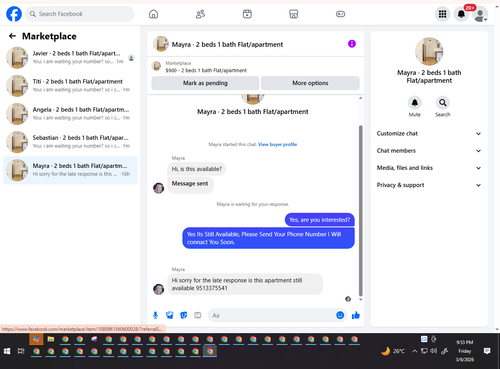Click purple conversation info icon
The image size is (500, 369).
352,44
